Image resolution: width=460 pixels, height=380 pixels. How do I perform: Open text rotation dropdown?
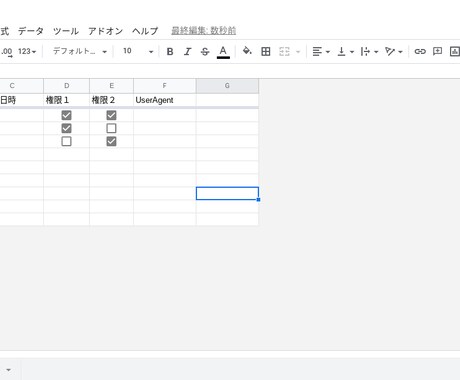coord(394,51)
